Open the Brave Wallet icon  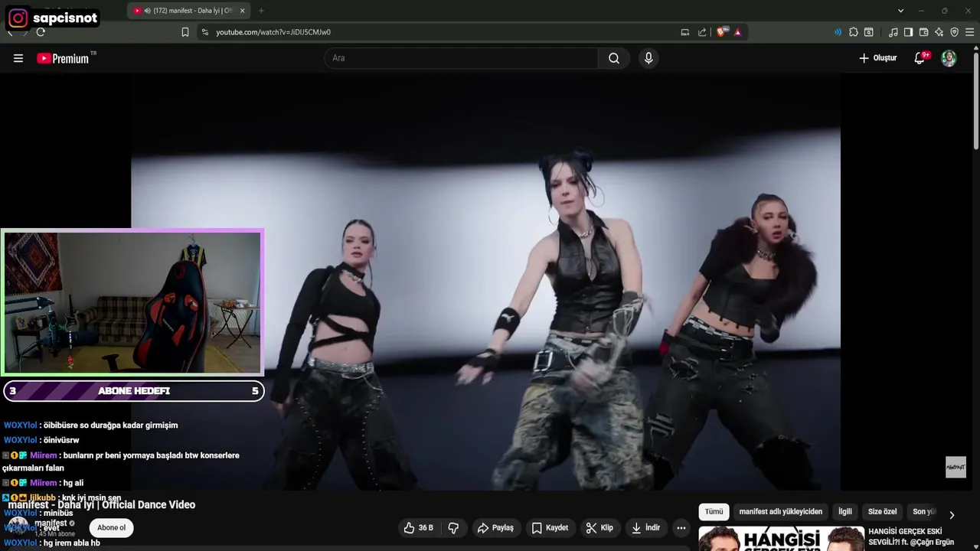coord(923,32)
